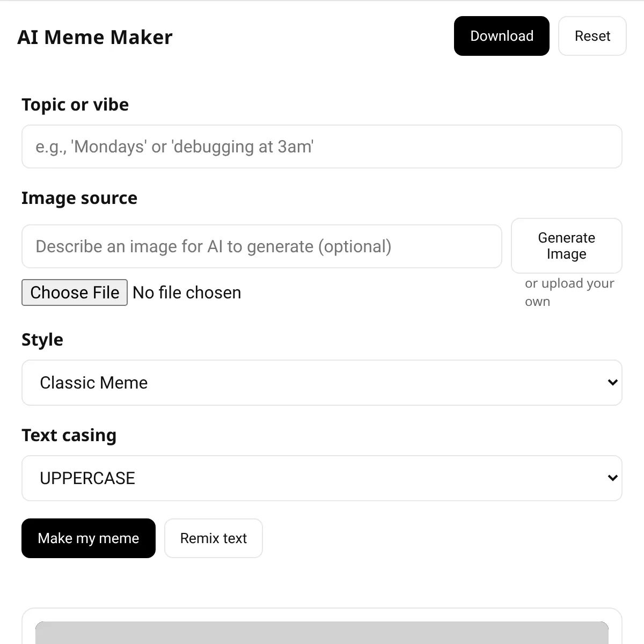
Task: Click the Download button
Action: tap(501, 36)
